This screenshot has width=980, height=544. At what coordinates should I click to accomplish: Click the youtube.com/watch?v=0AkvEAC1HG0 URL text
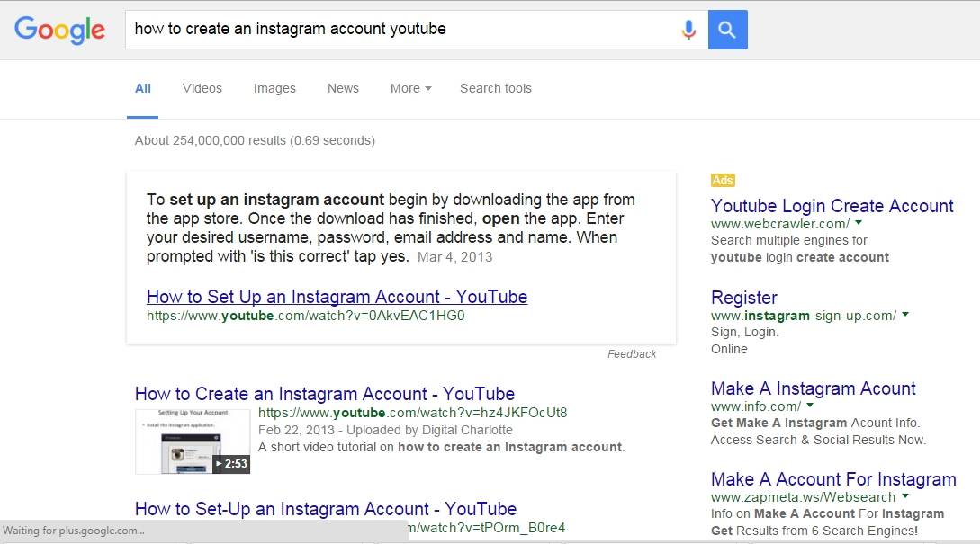tap(306, 316)
